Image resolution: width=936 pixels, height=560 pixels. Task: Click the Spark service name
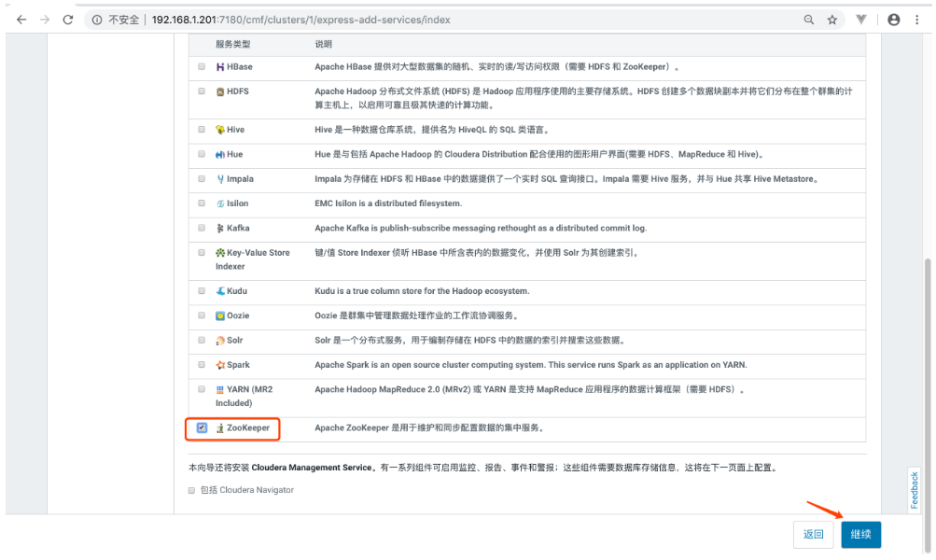pyautogui.click(x=238, y=365)
